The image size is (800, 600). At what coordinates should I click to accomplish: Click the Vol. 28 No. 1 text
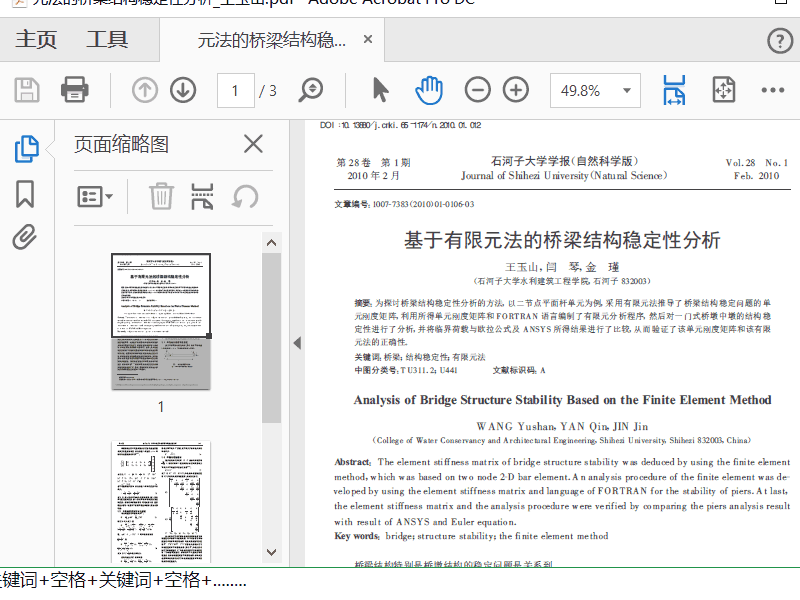tap(757, 163)
